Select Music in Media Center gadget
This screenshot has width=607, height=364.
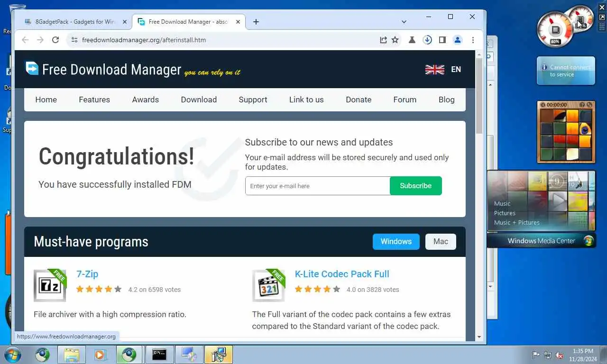(x=502, y=203)
